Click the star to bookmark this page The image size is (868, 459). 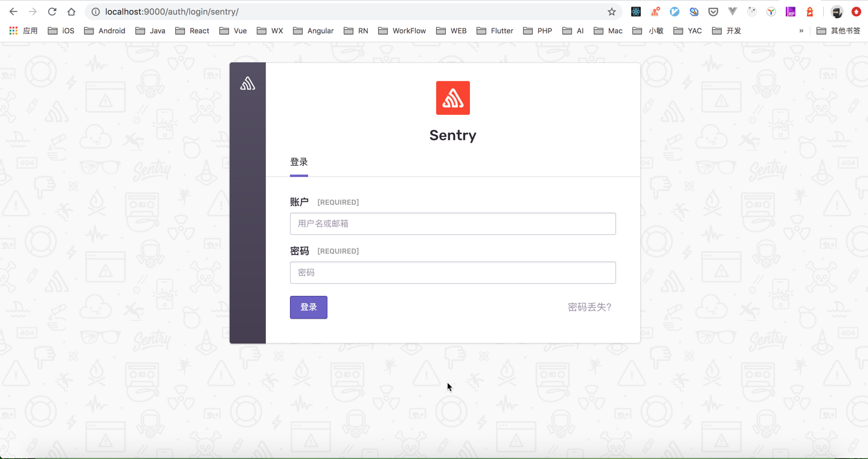pos(612,11)
